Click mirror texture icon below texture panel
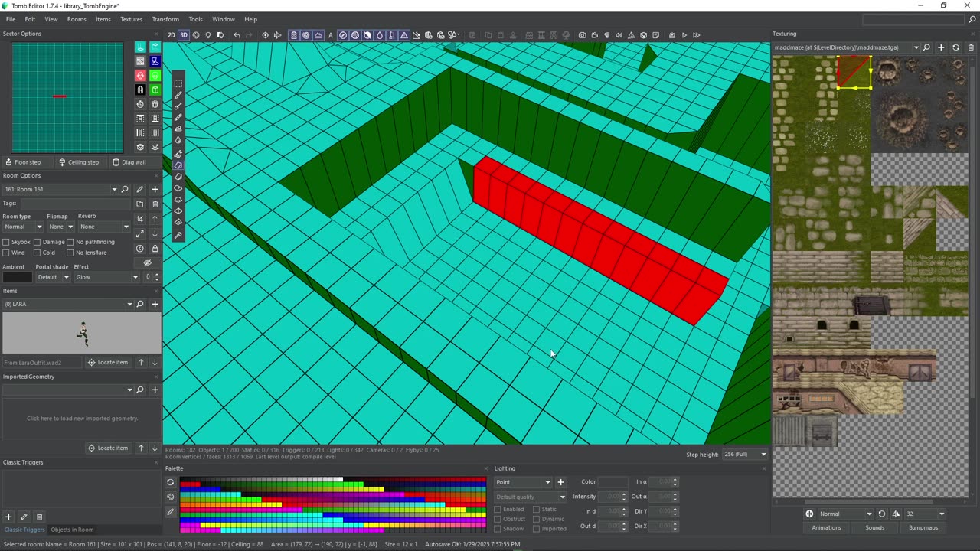This screenshot has height=551, width=980. (896, 514)
